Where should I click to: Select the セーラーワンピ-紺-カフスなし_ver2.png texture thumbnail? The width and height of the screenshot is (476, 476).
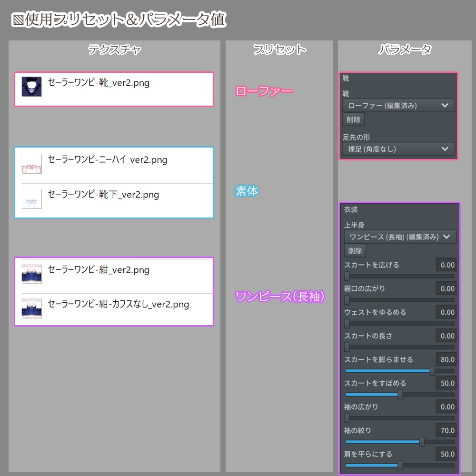pos(31,307)
